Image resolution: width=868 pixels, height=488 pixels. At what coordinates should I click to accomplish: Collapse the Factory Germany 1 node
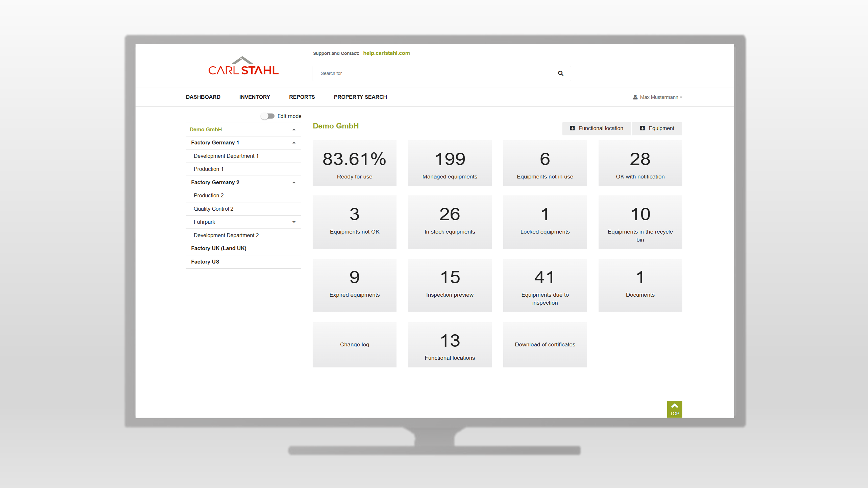294,143
